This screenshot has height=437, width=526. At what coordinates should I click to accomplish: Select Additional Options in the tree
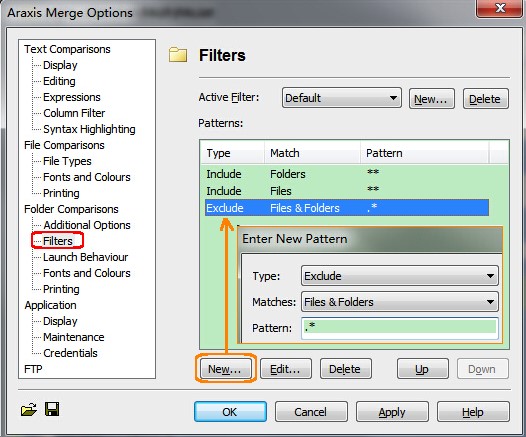(x=87, y=225)
